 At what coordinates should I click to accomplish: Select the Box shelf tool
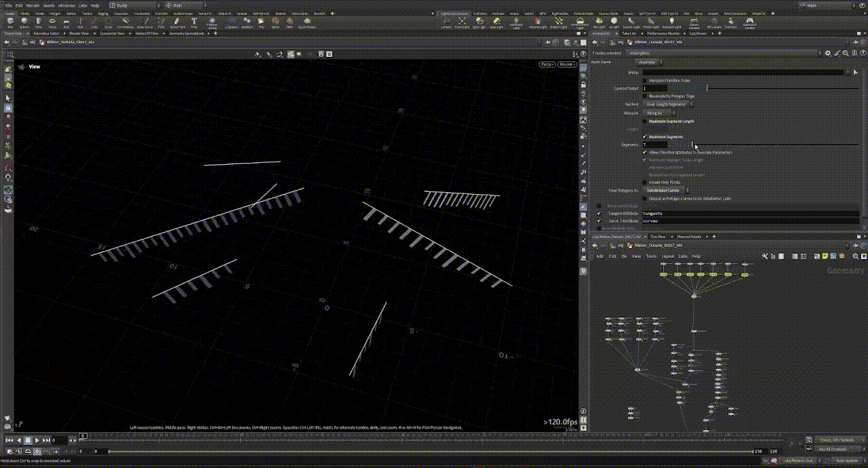[x=10, y=22]
